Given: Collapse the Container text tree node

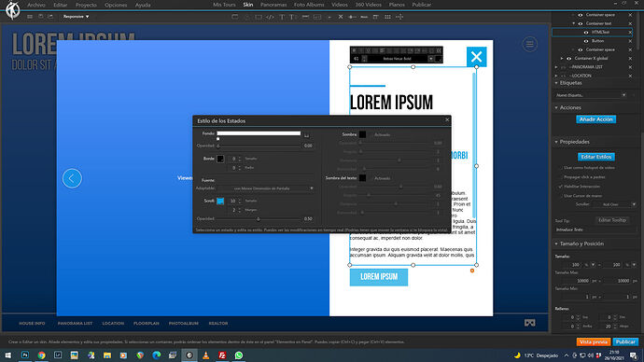Looking at the screenshot, I should pos(574,23).
